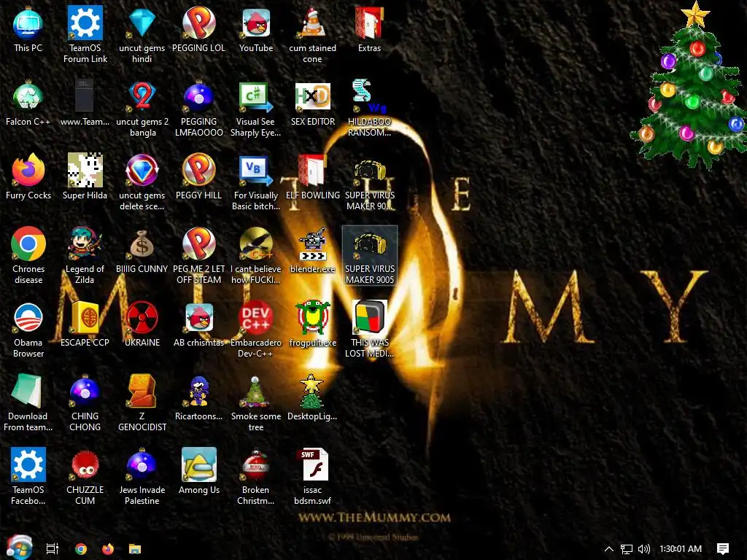This screenshot has height=560, width=747.
Task: Open the Chrones disease Chrome shortcut
Action: click(x=28, y=256)
